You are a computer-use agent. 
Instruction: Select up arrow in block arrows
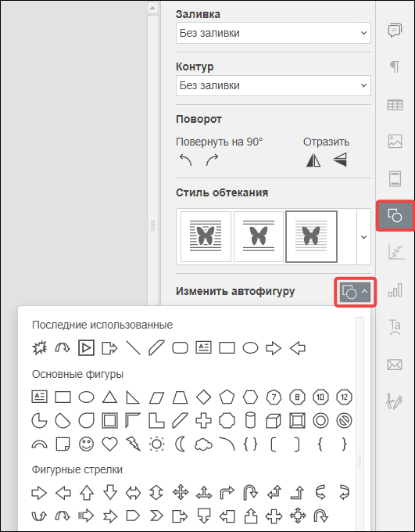coord(86,492)
